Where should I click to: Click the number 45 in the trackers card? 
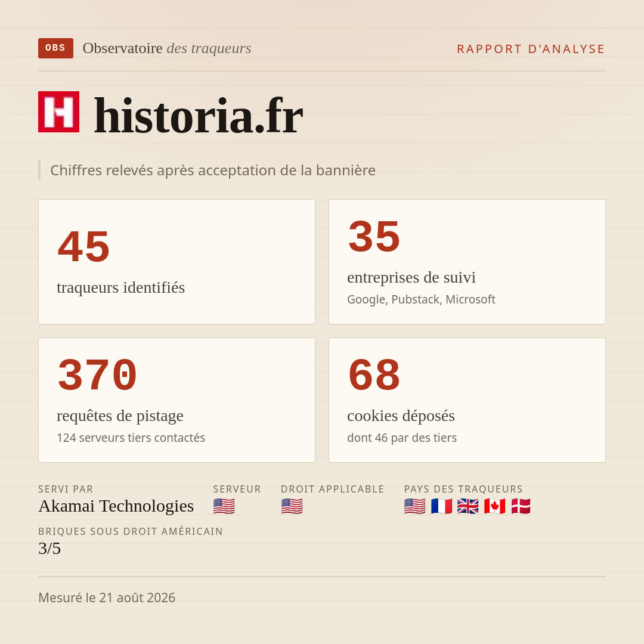pyautogui.click(x=84, y=246)
